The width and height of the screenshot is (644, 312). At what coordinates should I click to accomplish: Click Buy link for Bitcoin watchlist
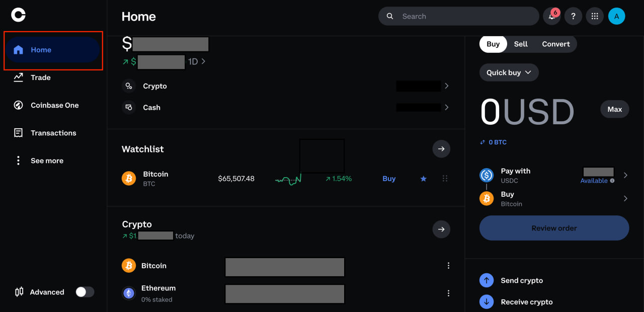(x=389, y=179)
